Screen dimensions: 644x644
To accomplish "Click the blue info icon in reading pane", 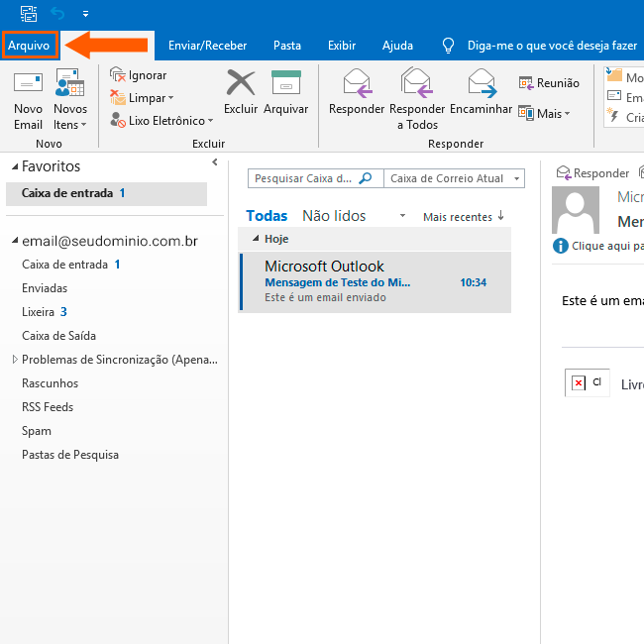I will [x=560, y=246].
